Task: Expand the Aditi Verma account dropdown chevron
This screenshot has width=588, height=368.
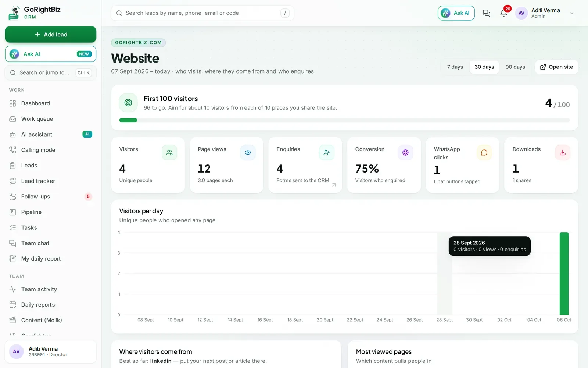Action: coord(572,13)
